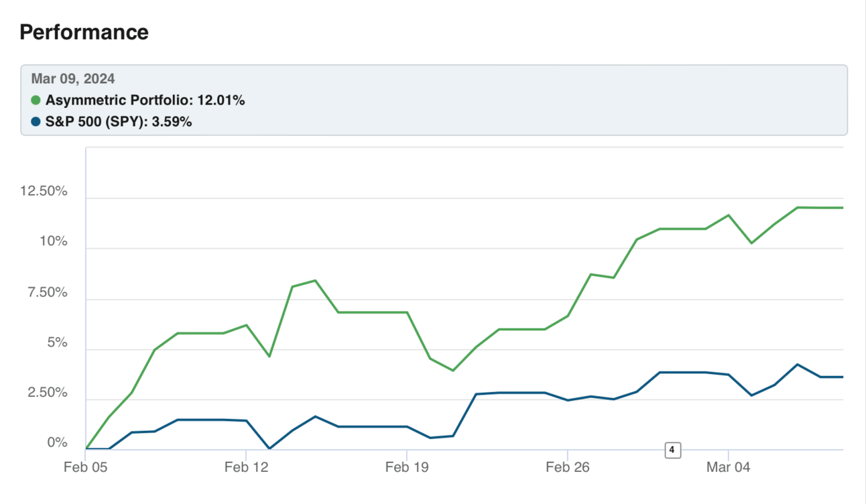Select the Feb 05 x-axis label
Viewport: 866px width, 504px height.
(85, 468)
